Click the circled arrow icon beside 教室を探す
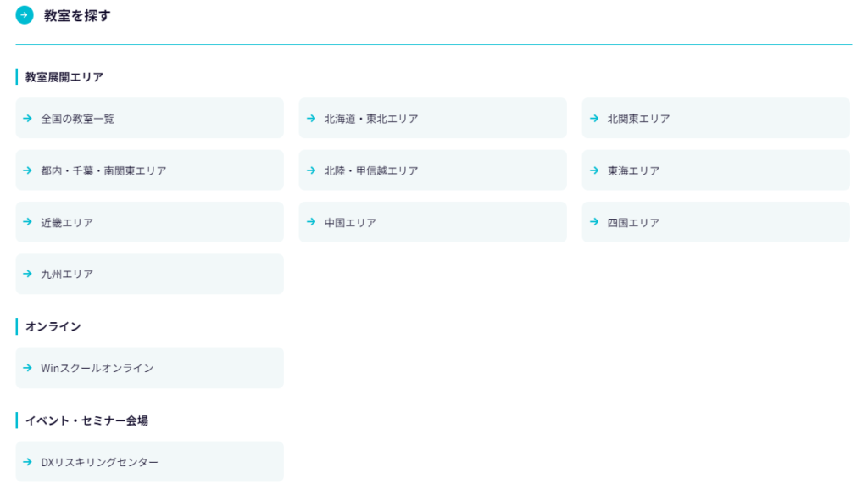This screenshot has height=484, width=868. tap(25, 15)
